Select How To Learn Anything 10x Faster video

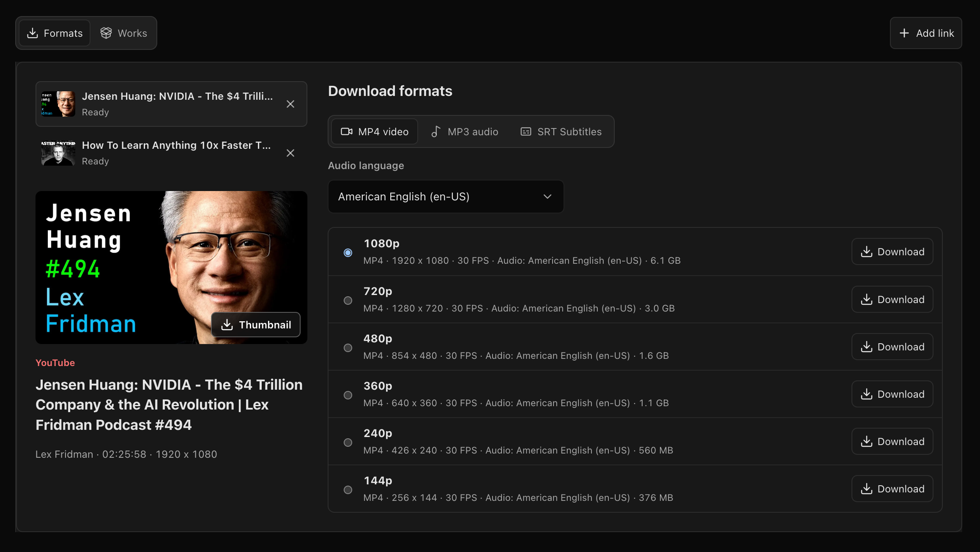tap(171, 153)
